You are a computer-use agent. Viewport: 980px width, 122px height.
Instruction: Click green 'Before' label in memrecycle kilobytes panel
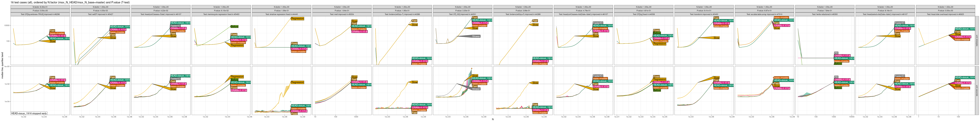coord(234,27)
